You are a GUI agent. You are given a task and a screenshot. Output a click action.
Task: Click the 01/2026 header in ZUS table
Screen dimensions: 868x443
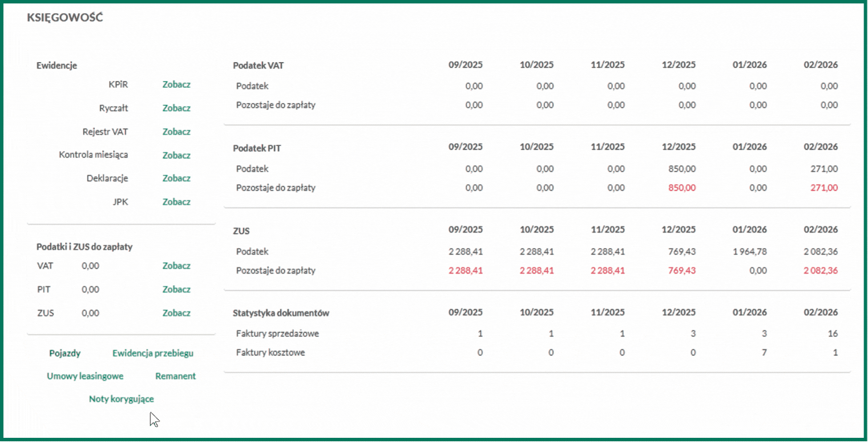pyautogui.click(x=750, y=230)
